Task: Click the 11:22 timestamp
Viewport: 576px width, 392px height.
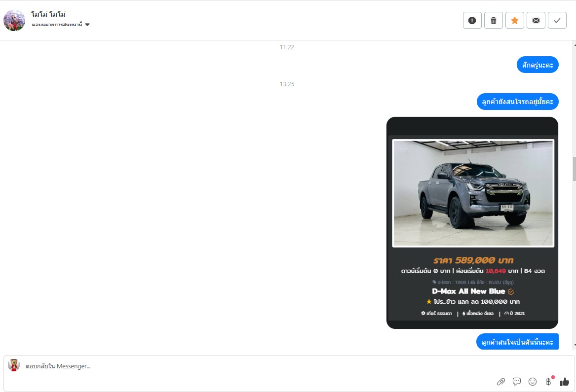Action: tap(287, 47)
